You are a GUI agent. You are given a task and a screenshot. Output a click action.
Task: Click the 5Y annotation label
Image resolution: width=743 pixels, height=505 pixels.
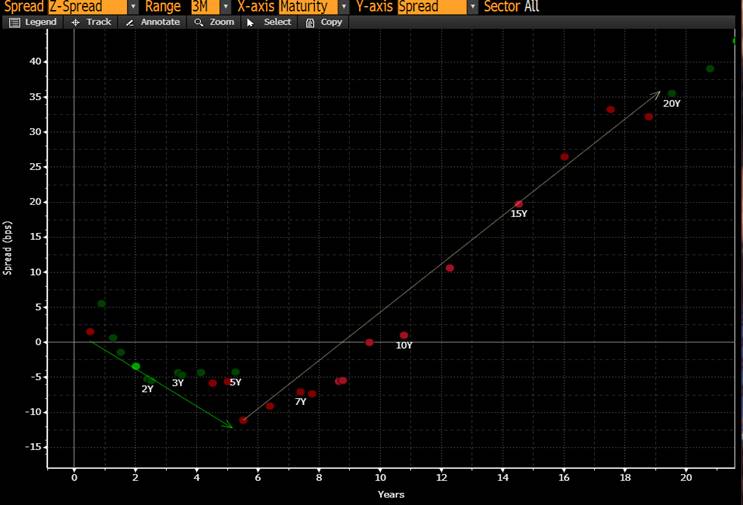click(x=236, y=382)
